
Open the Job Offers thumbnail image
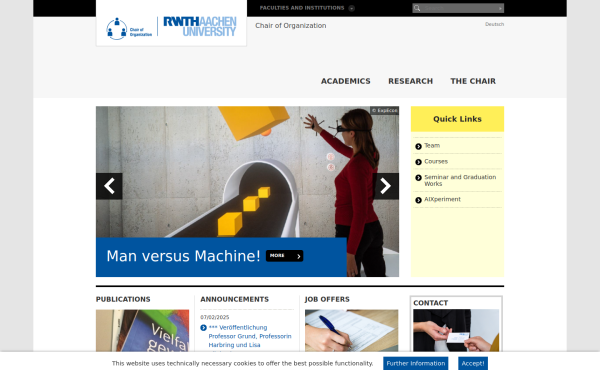351,331
